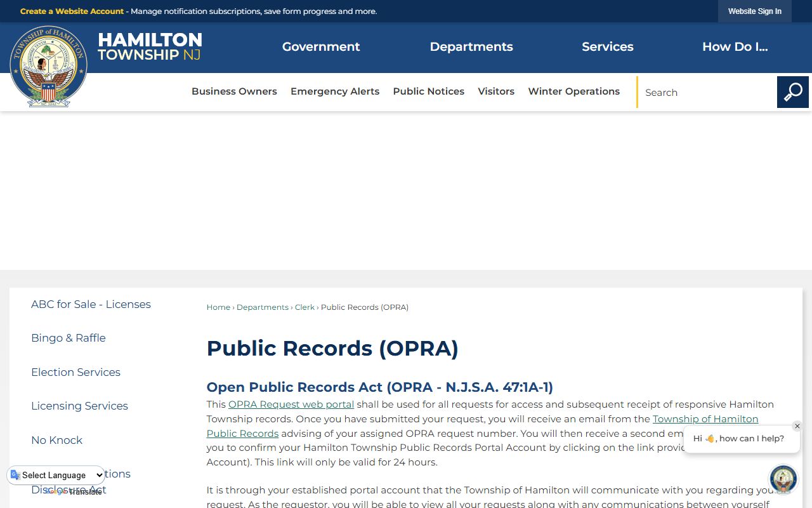This screenshot has height=508, width=812.
Task: Open Emergency Alerts link
Action: pos(335,91)
